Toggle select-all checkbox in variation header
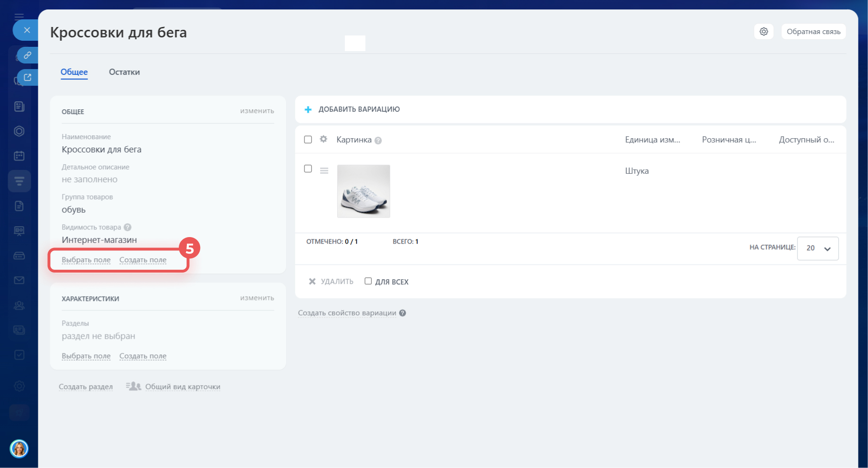868x468 pixels. pos(308,140)
